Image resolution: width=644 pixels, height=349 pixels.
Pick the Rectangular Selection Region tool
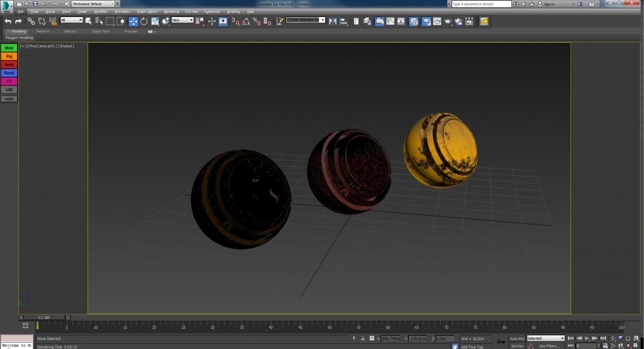[x=109, y=21]
